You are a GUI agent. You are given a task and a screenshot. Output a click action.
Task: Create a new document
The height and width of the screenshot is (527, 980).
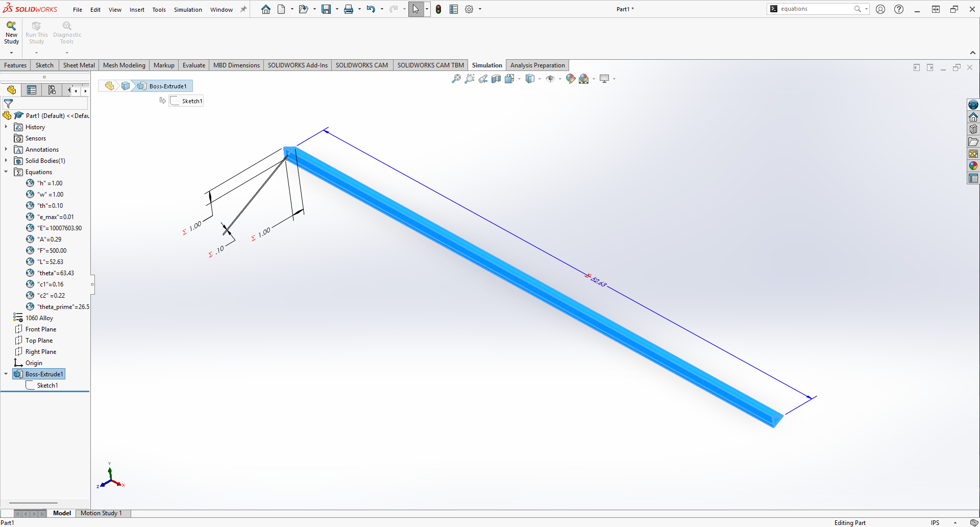point(281,9)
